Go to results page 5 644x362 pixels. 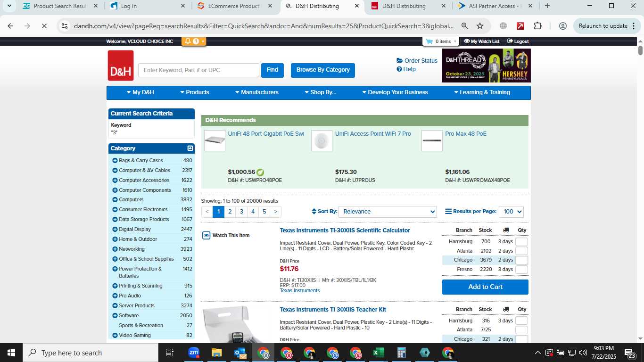coord(264,212)
